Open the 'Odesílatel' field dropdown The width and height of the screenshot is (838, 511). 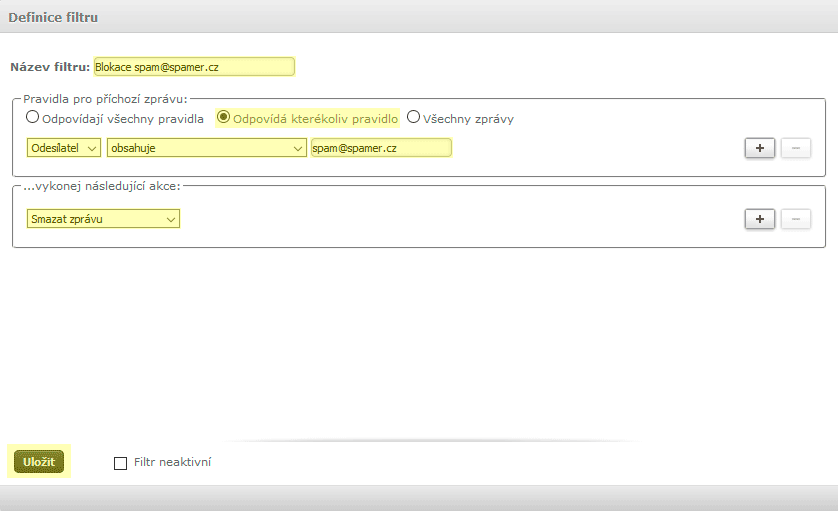64,148
